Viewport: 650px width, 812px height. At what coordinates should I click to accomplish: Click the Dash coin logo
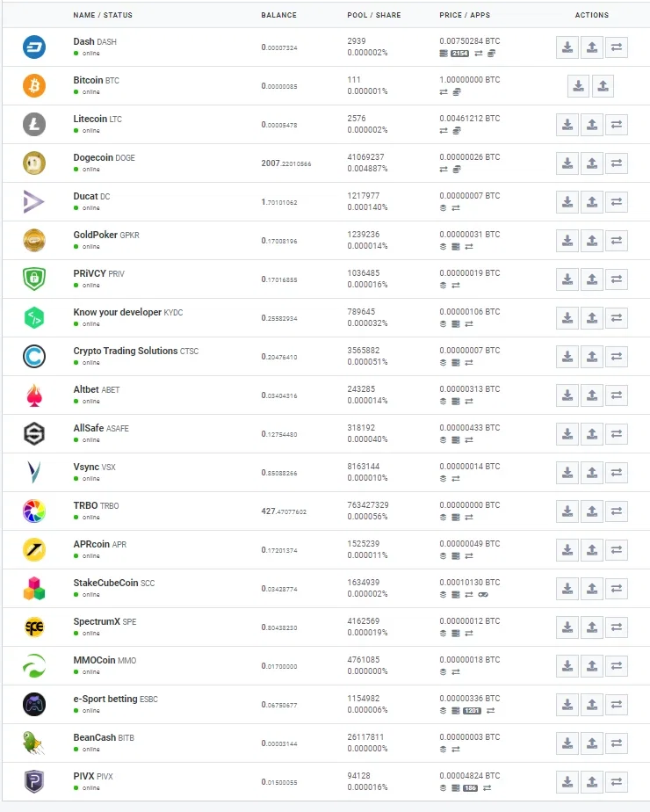coord(34,47)
